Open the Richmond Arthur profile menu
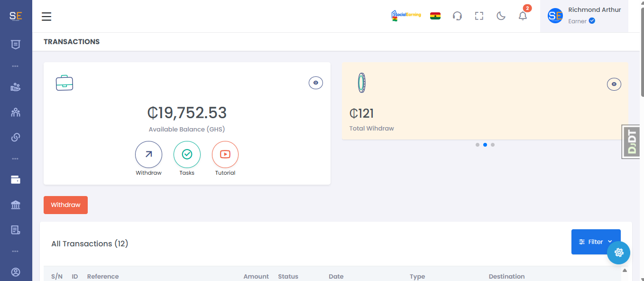This screenshot has height=281, width=644. 584,16
